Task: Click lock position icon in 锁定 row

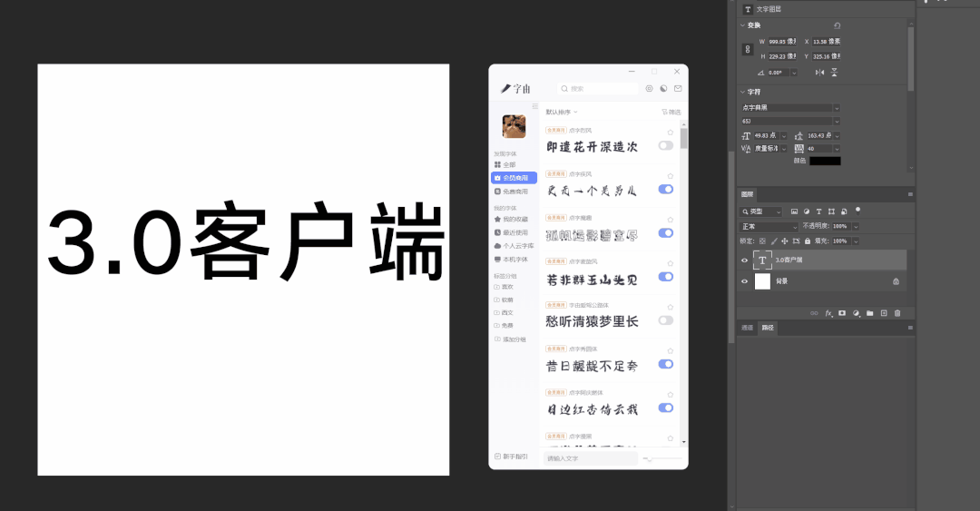Action: pos(784,241)
